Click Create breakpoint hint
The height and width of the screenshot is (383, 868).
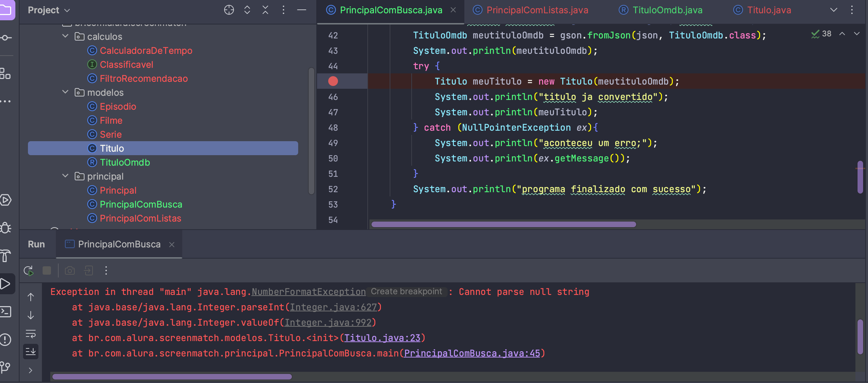click(406, 291)
